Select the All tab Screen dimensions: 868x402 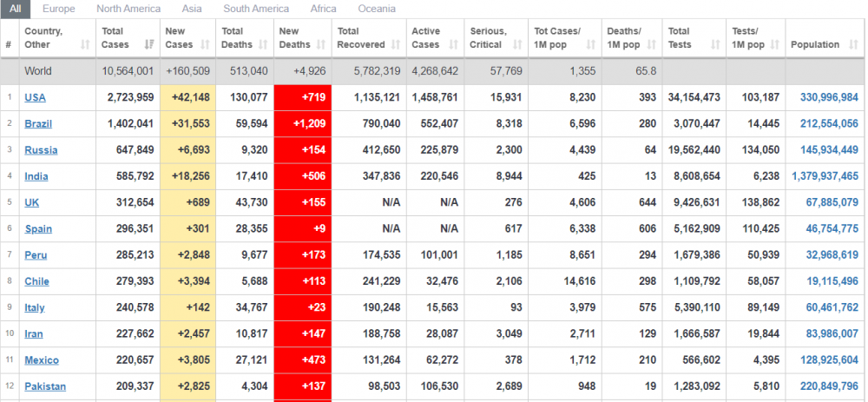[16, 9]
